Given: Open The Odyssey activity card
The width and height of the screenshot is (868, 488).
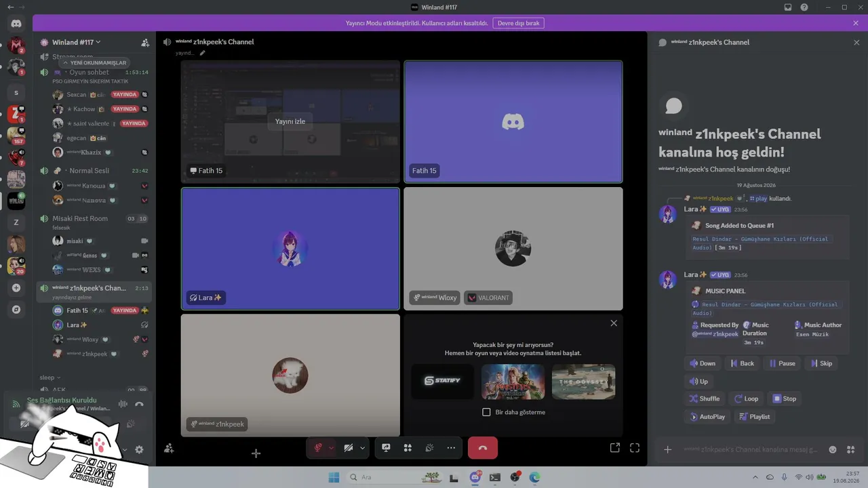Looking at the screenshot, I should 583,381.
